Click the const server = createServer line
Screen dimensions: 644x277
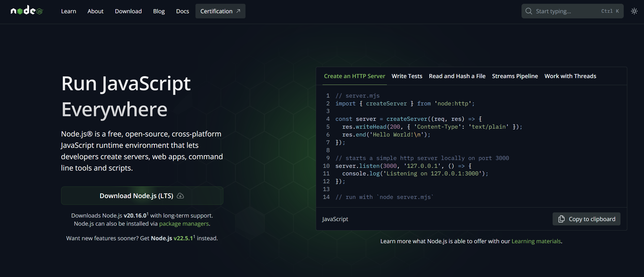coord(409,119)
